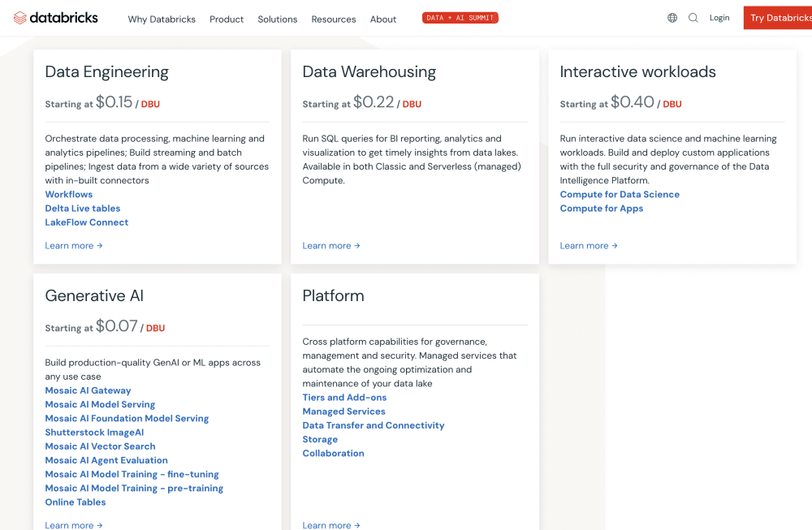Image resolution: width=812 pixels, height=530 pixels.
Task: Open Tiers and Add-ons link
Action: click(344, 397)
